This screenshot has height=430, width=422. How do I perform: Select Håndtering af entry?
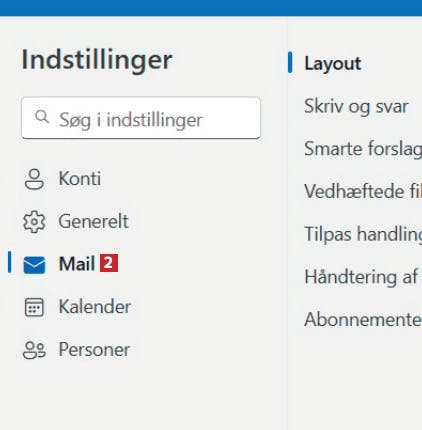[x=361, y=277]
